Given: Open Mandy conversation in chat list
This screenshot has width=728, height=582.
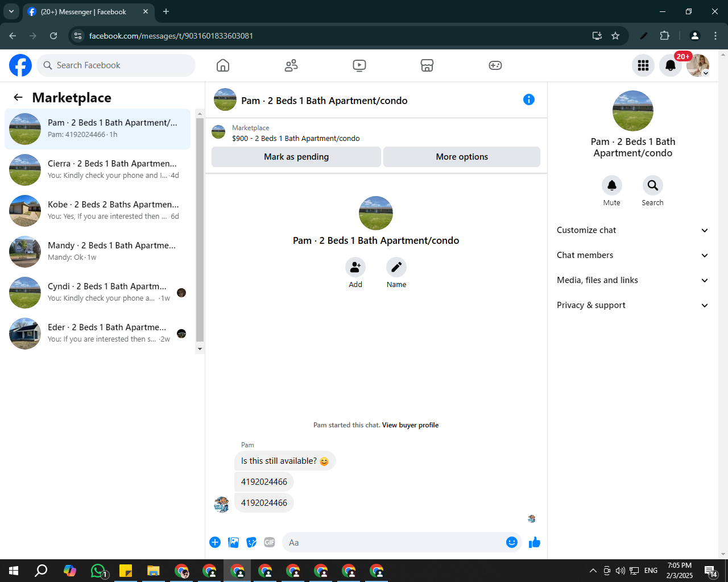Looking at the screenshot, I should pos(97,252).
